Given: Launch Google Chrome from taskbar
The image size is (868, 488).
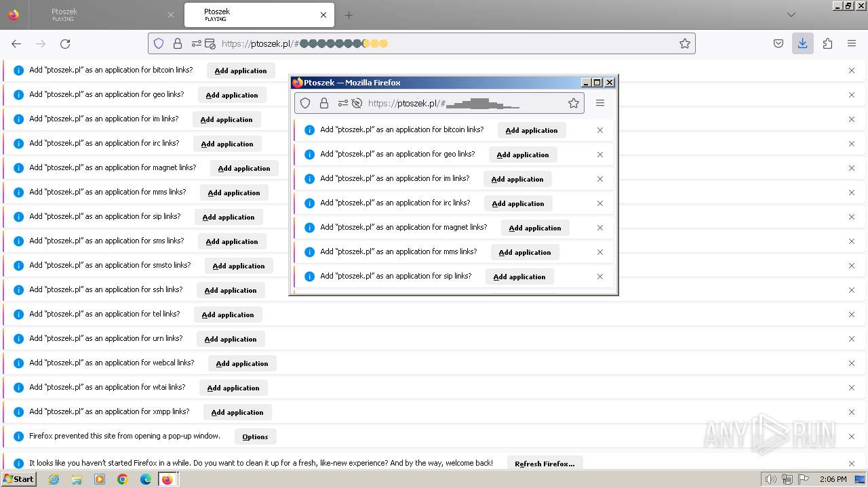Looking at the screenshot, I should click(x=123, y=479).
